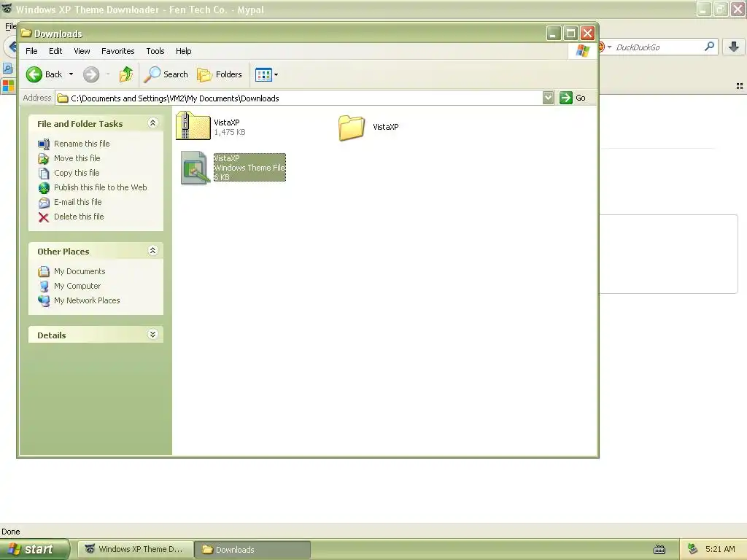This screenshot has width=747, height=560.
Task: Go up one folder level icon
Action: point(126,74)
